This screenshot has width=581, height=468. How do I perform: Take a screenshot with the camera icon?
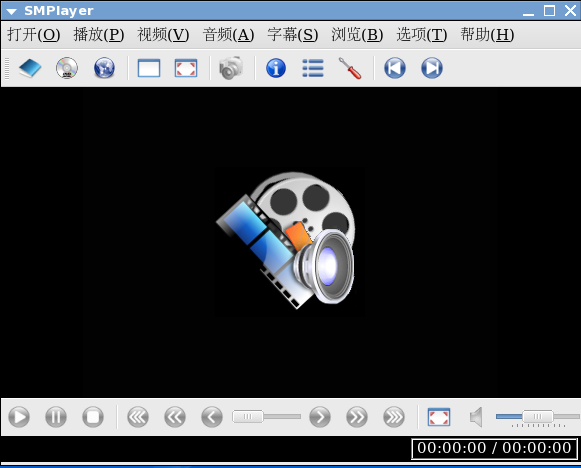231,68
